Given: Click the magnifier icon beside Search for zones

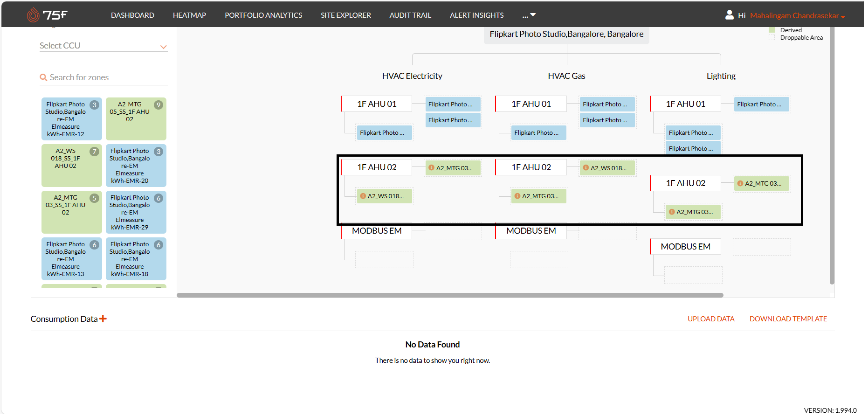Looking at the screenshot, I should point(43,77).
